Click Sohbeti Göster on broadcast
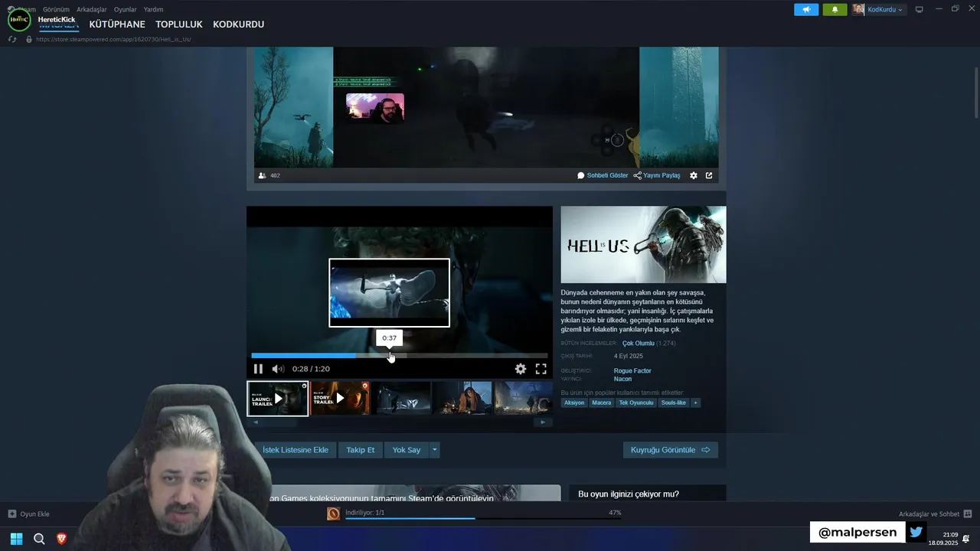Image resolution: width=980 pixels, height=551 pixels. pos(603,175)
